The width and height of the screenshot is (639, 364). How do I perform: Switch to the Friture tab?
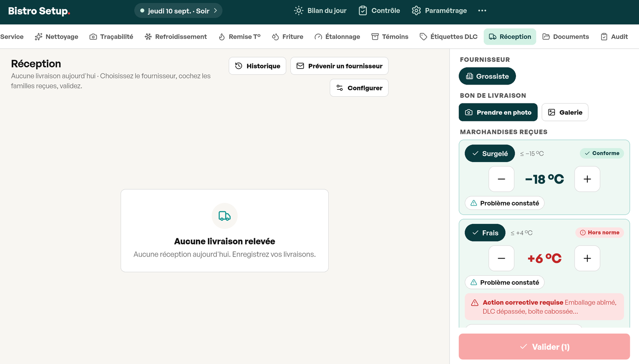point(288,37)
